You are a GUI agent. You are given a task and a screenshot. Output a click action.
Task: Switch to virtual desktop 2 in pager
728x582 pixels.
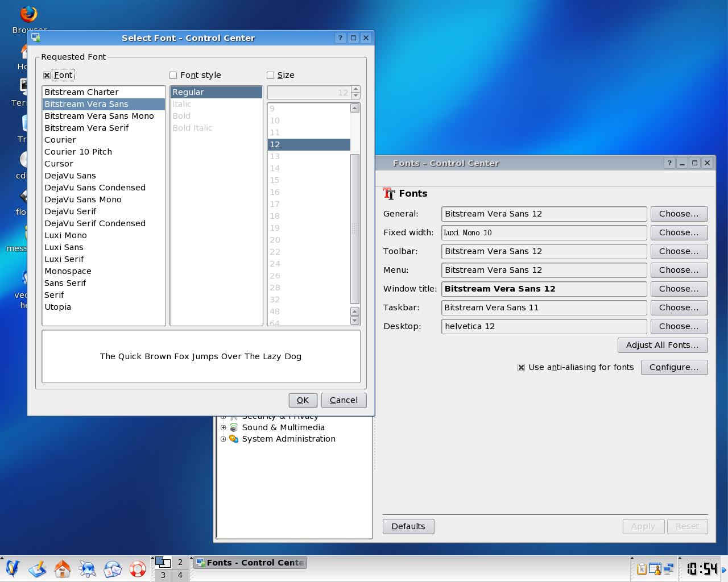pos(180,562)
